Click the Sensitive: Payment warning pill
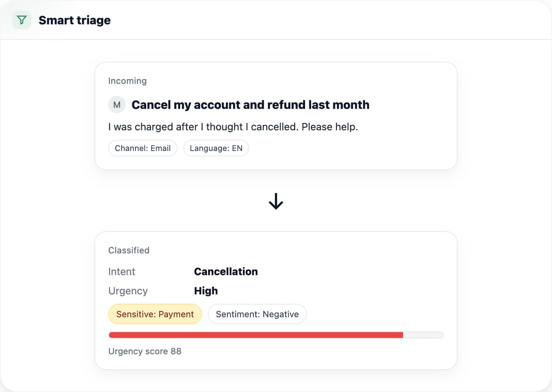Viewport: 552px width, 392px height. (x=155, y=314)
